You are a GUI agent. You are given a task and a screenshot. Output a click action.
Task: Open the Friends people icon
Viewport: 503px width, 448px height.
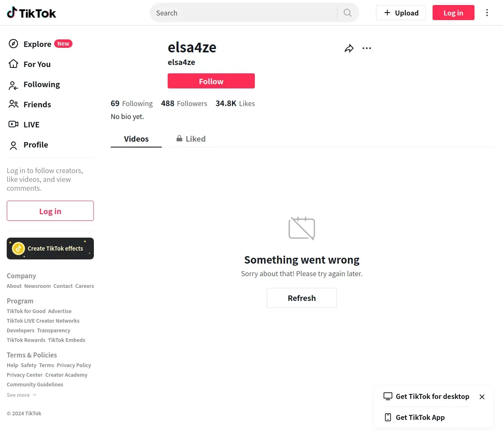click(x=13, y=104)
